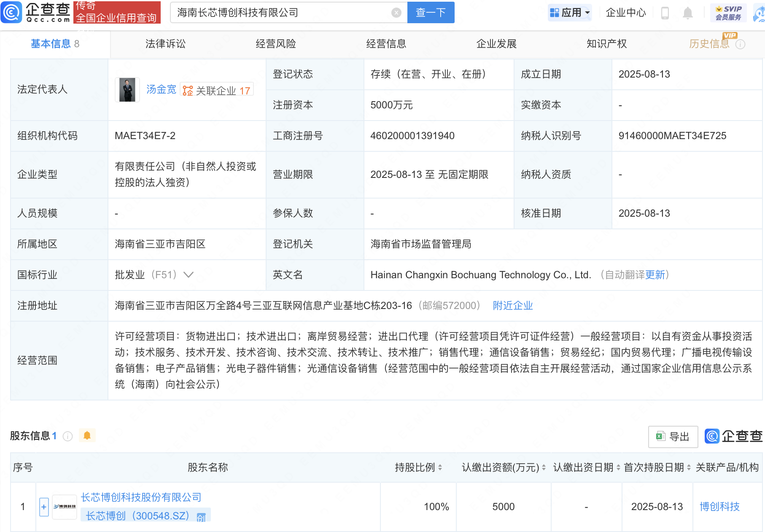Screen dimensions: 765x532
Task: Click 更新 next to the English name
Action: 655,275
